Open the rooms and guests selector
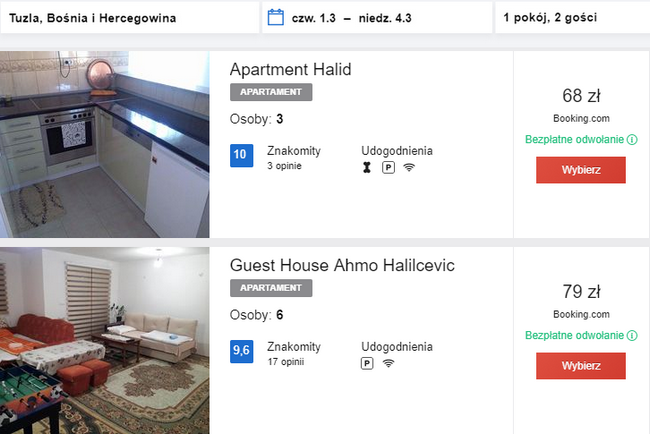Viewport: 650px width, 434px height. [x=570, y=17]
